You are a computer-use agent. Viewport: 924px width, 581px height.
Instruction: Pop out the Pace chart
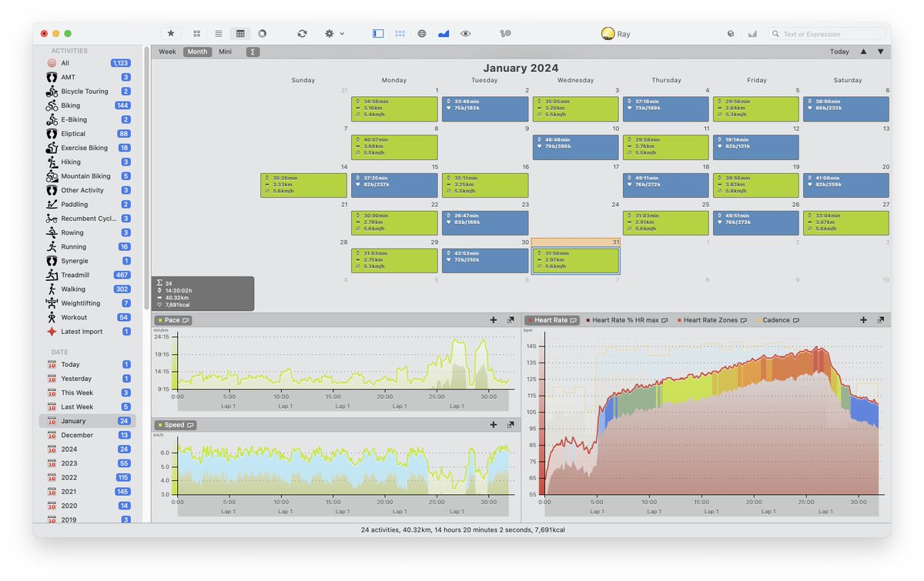tap(511, 320)
